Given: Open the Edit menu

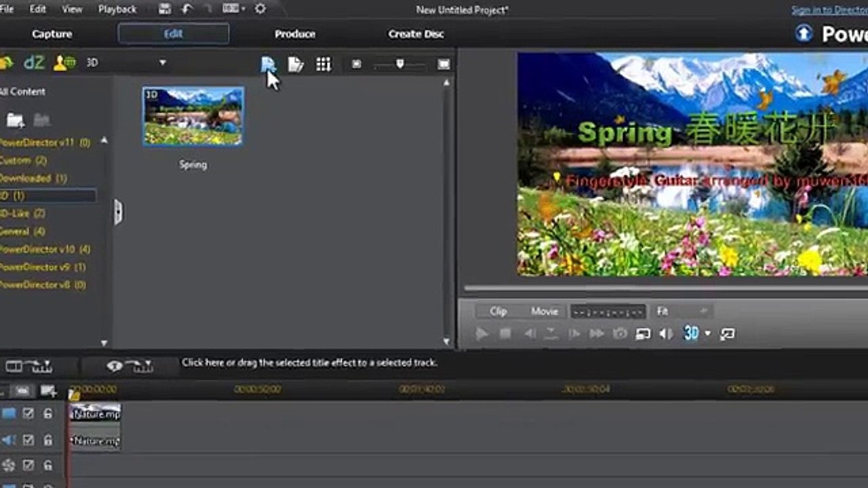Looking at the screenshot, I should coord(38,9).
